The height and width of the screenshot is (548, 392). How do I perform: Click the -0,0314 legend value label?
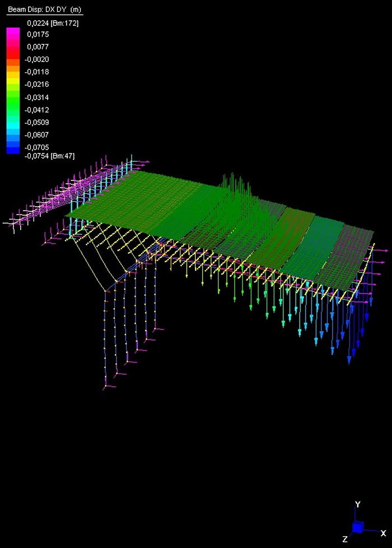[37, 97]
